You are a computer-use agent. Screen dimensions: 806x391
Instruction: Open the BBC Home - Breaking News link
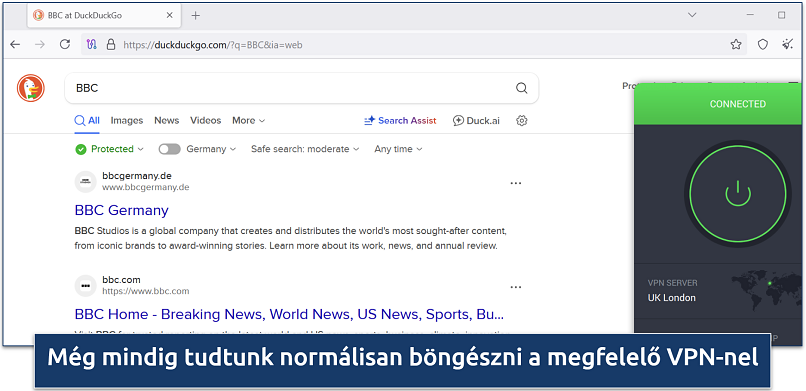[x=289, y=314]
